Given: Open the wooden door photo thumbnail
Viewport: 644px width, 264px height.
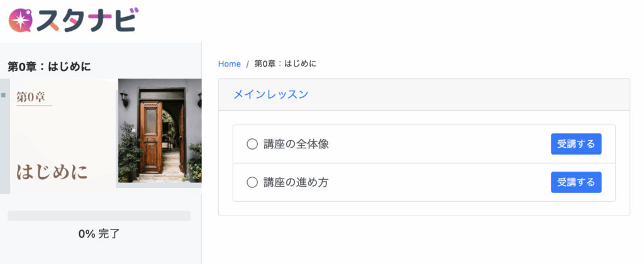Looking at the screenshot, I should 160,131.
